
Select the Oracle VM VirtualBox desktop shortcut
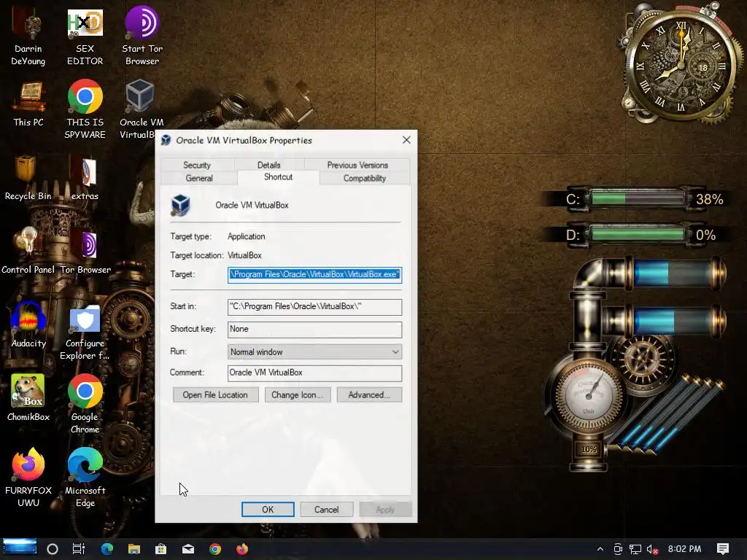141,109
